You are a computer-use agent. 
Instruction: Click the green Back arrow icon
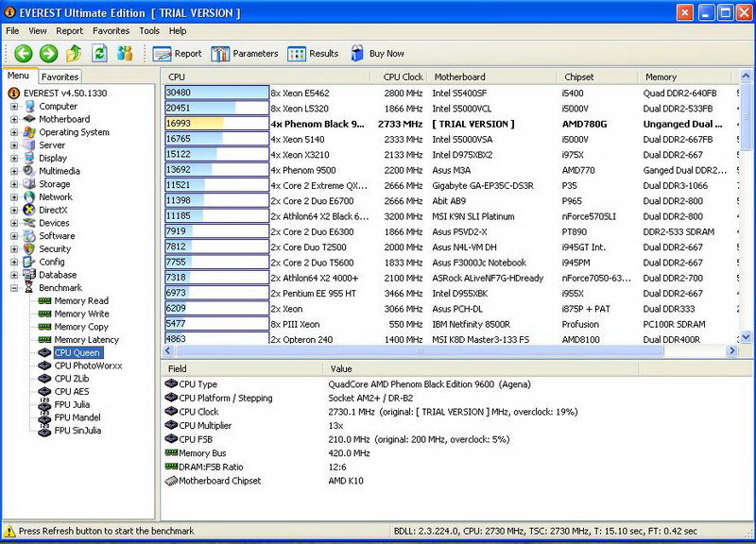click(x=23, y=54)
